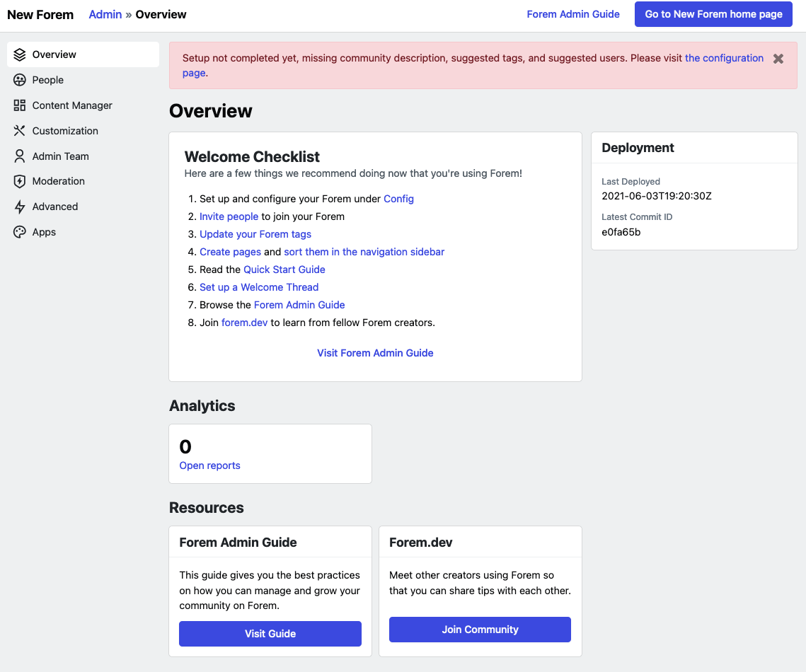Click the Last Deployed timestamp 2021-06-03T19:20:30Z
This screenshot has width=806, height=672.
point(657,196)
